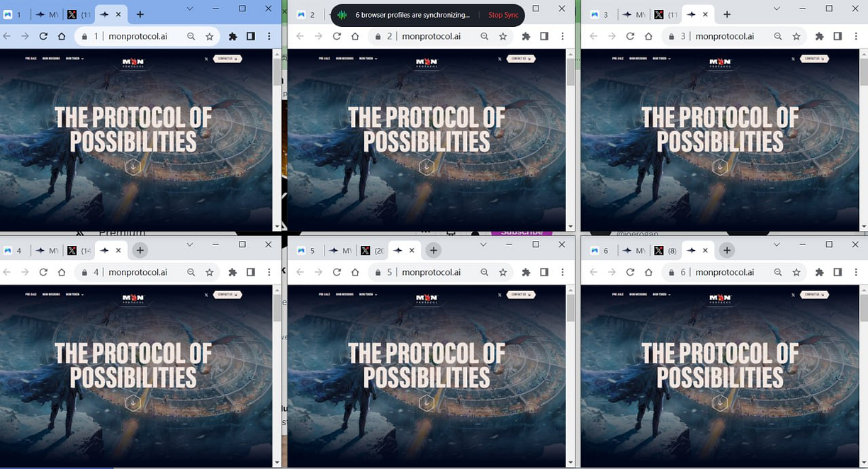868x469 pixels.
Task: Click home icon in profile 4 window
Action: pos(62,272)
